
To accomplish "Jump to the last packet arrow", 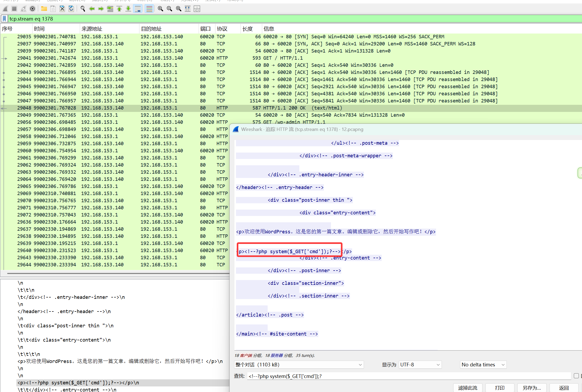I will point(128,9).
